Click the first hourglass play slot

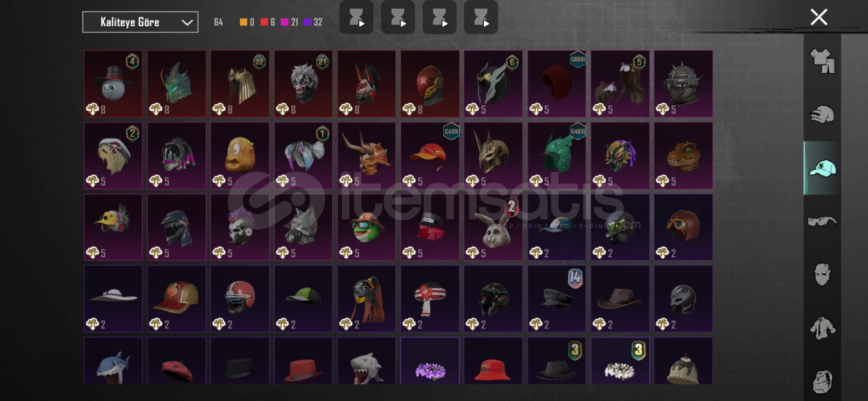pyautogui.click(x=356, y=17)
